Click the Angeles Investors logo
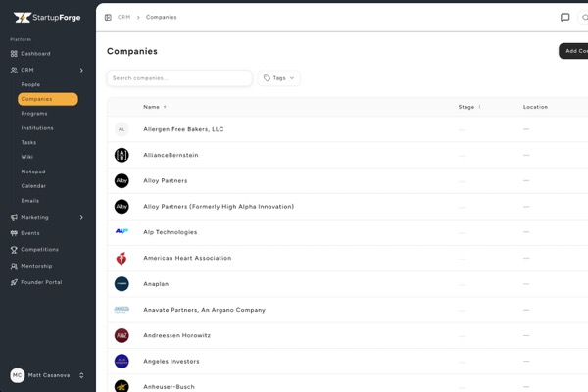Screen dimensions: 588x392 (x=122, y=362)
